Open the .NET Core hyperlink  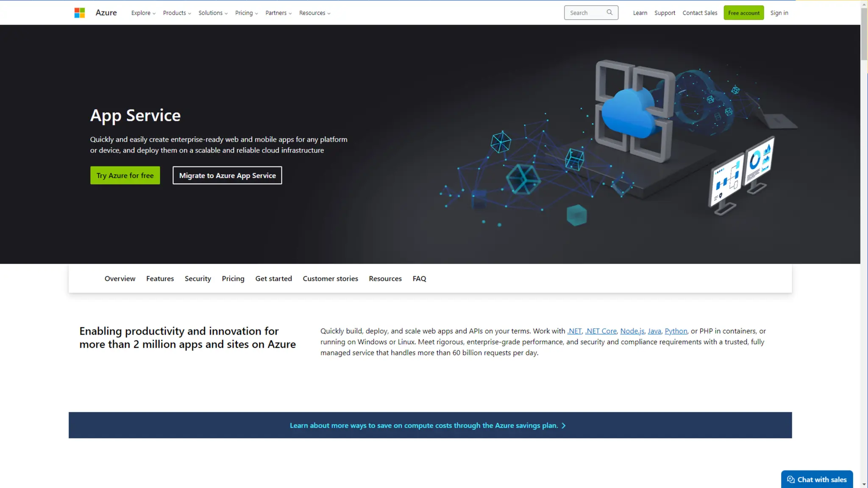601,331
